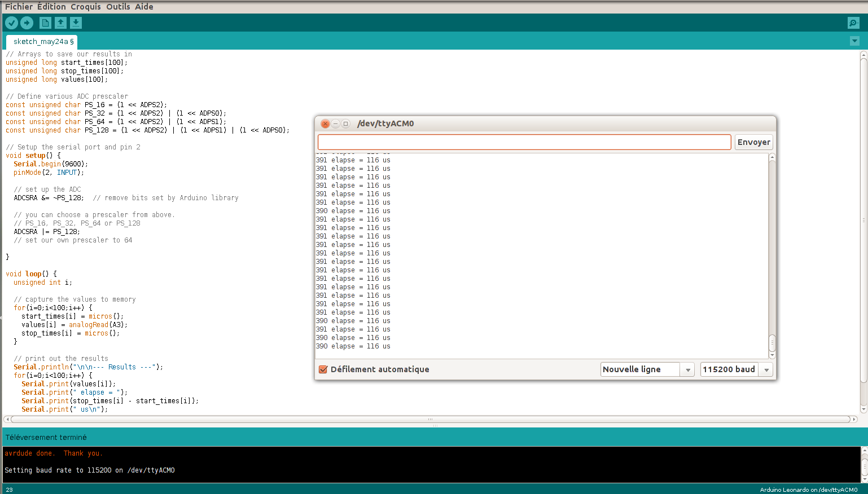Click the editor horizontal scroll left arrow
This screenshot has width=868, height=494.
[x=7, y=419]
